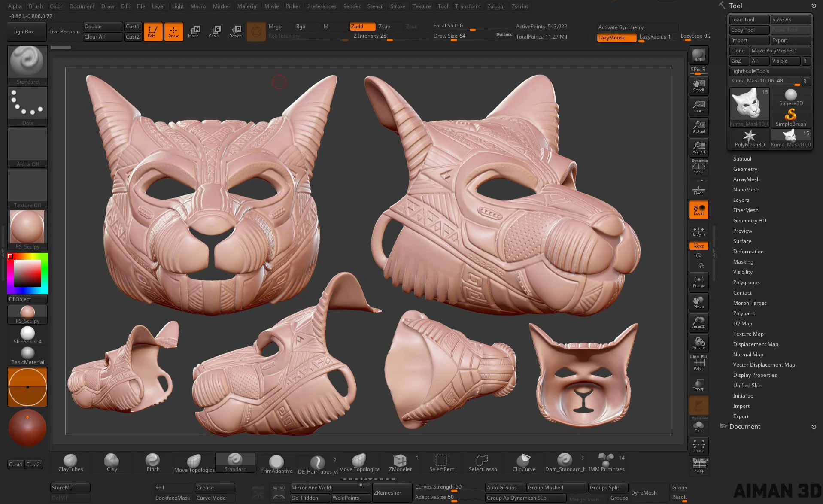Expand the Deformation section
Viewport: 823px width, 504px height.
click(x=748, y=252)
